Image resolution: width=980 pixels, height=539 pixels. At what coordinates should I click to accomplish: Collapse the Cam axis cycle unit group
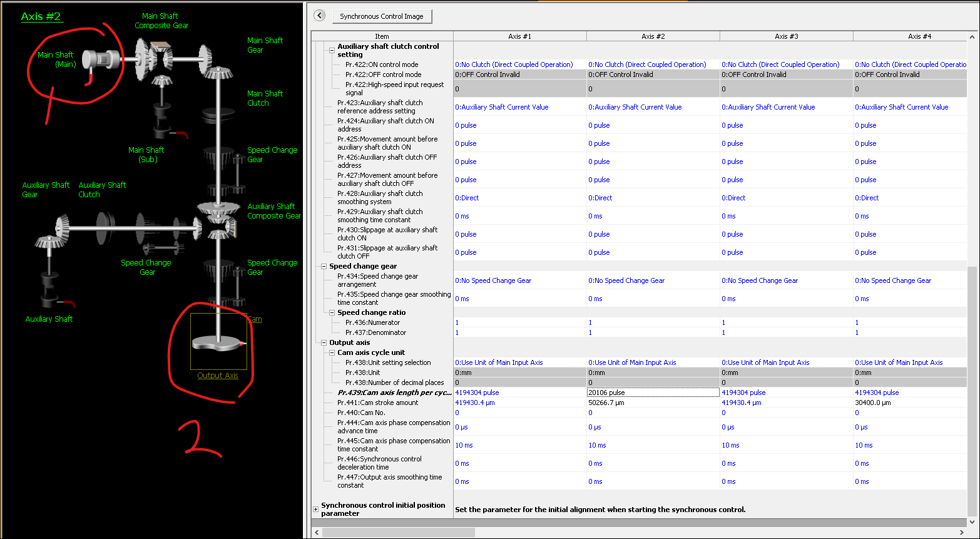coord(332,353)
